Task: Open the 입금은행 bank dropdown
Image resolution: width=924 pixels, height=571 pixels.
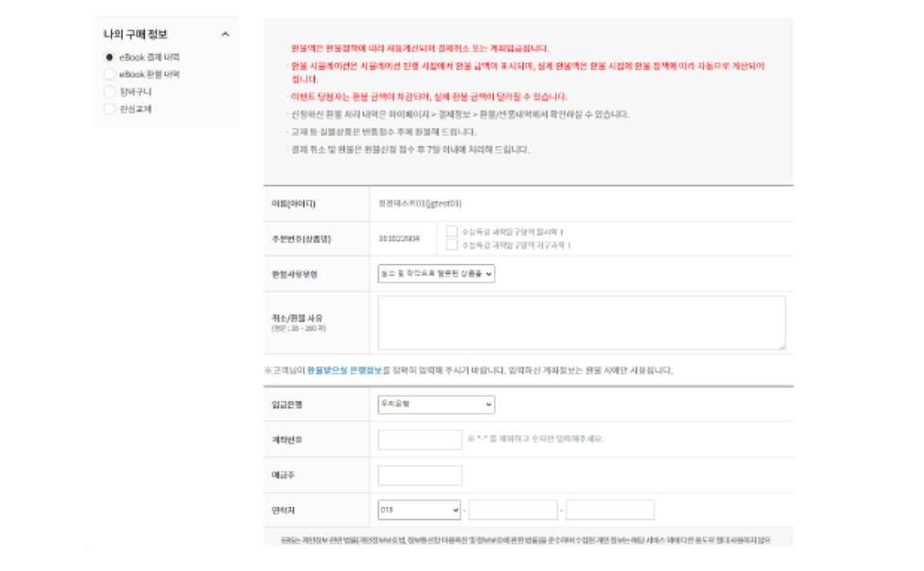Action: (x=436, y=404)
